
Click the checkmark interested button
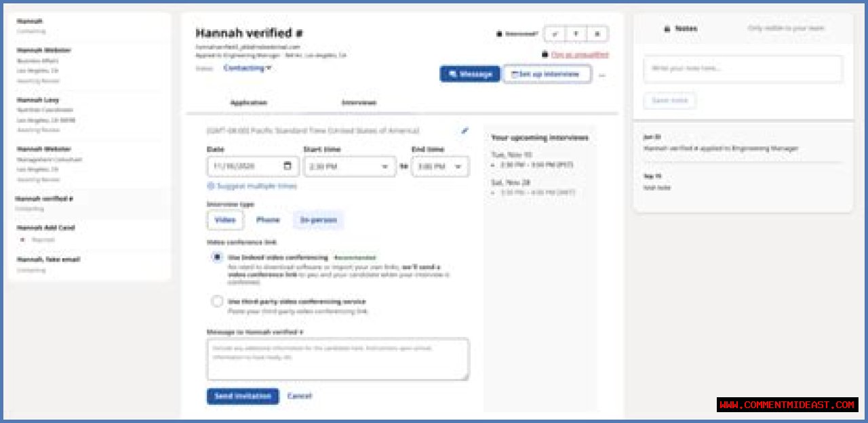[555, 33]
